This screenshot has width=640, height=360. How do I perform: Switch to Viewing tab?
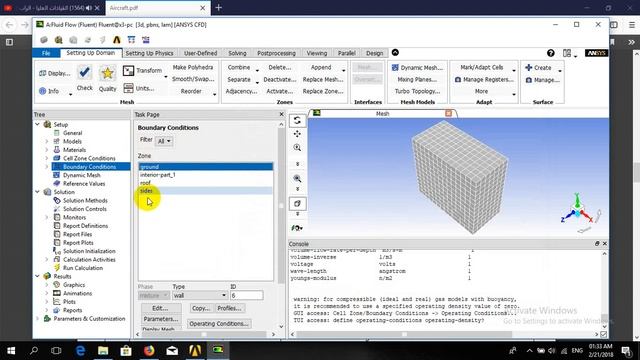(317, 53)
